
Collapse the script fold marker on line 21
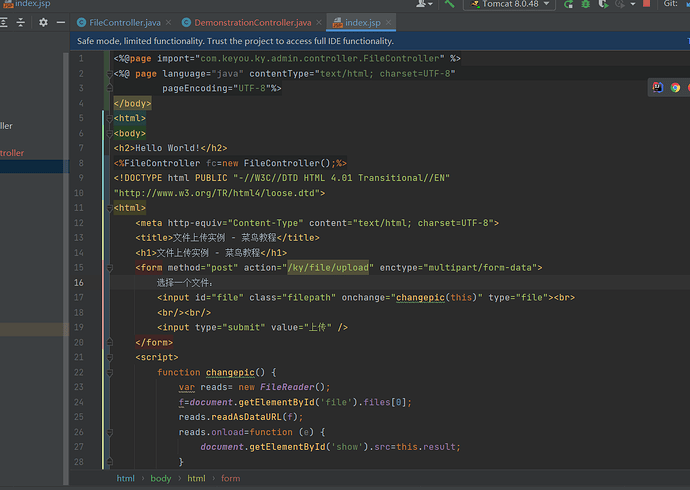pos(110,357)
